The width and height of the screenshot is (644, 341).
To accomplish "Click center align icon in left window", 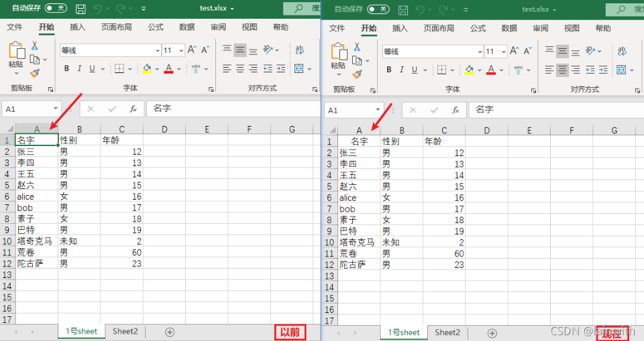I will [240, 68].
